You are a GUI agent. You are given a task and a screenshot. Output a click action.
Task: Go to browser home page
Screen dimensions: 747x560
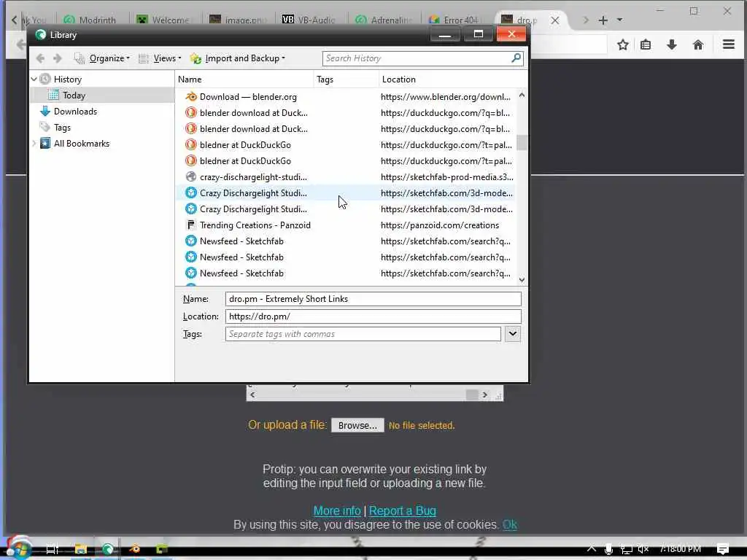click(x=698, y=44)
